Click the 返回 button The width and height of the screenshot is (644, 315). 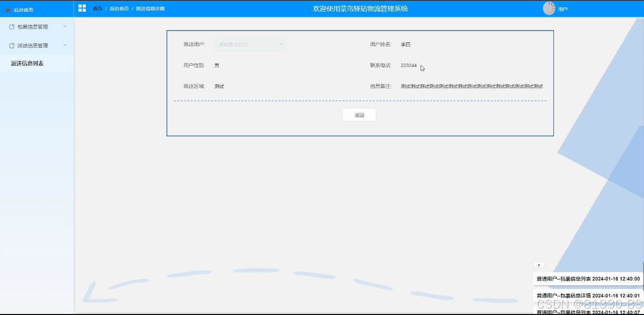click(359, 115)
